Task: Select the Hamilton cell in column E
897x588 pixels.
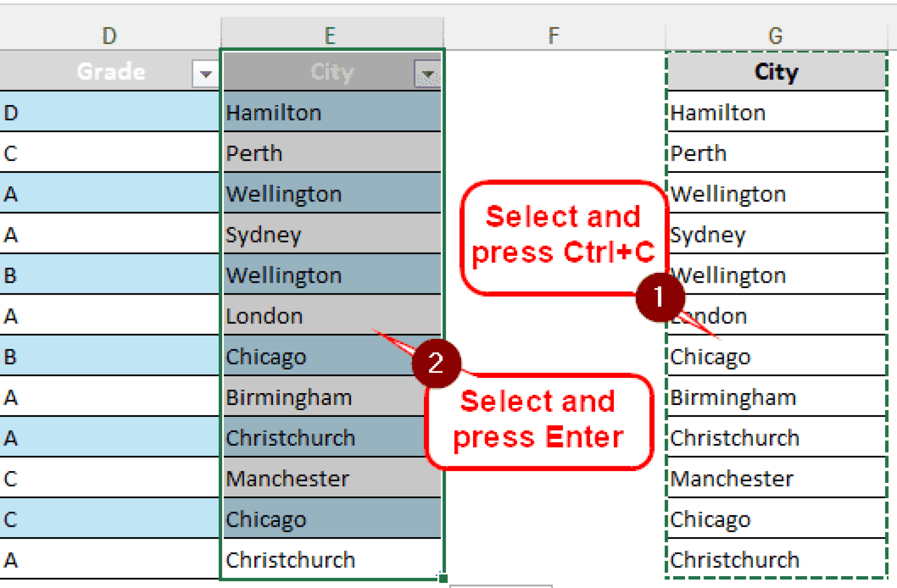Action: 331,113
